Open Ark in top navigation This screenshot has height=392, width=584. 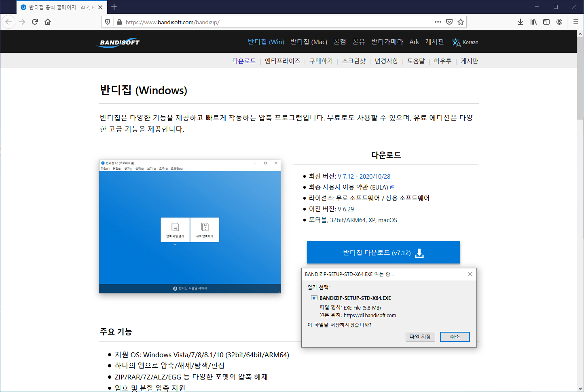tap(414, 42)
